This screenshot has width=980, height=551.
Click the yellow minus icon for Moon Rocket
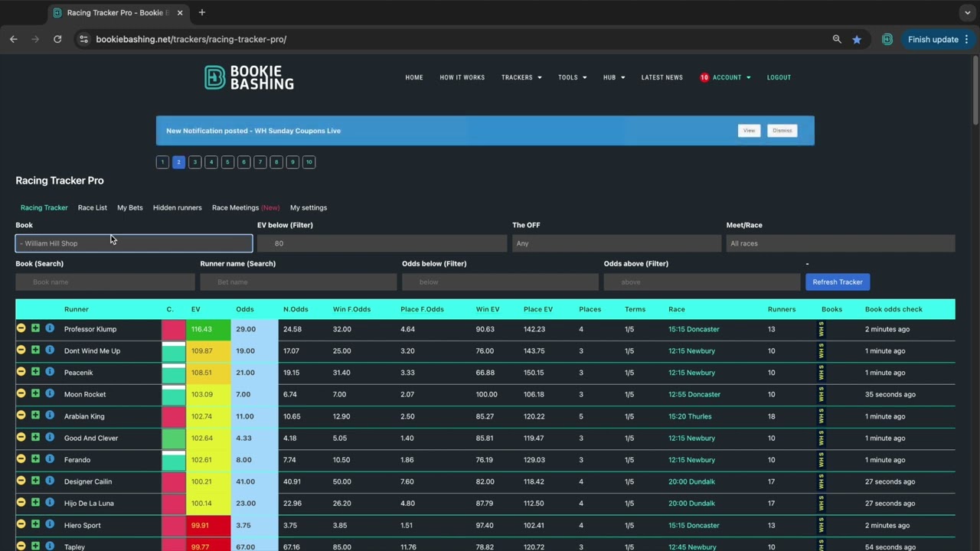21,394
